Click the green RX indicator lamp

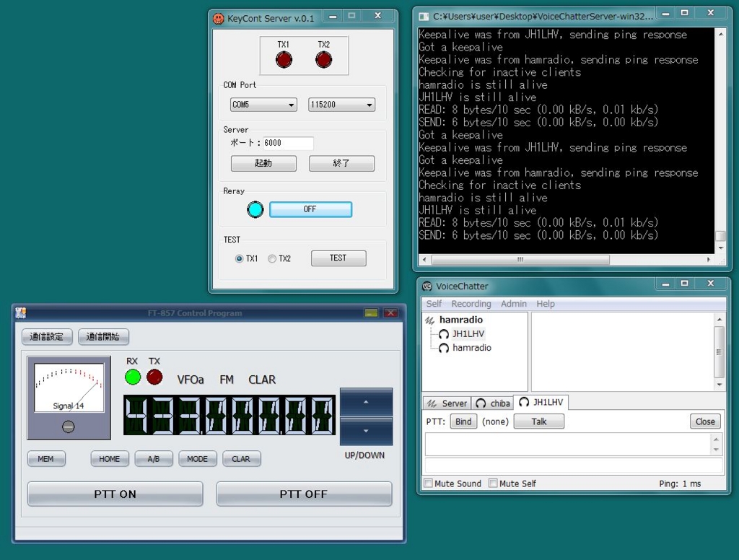[x=133, y=377]
